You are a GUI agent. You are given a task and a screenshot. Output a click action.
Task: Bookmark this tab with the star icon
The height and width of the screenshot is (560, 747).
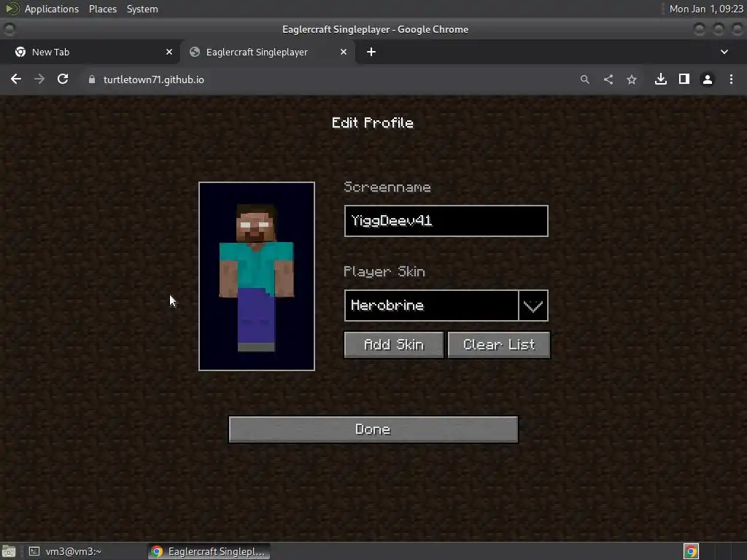(x=632, y=79)
